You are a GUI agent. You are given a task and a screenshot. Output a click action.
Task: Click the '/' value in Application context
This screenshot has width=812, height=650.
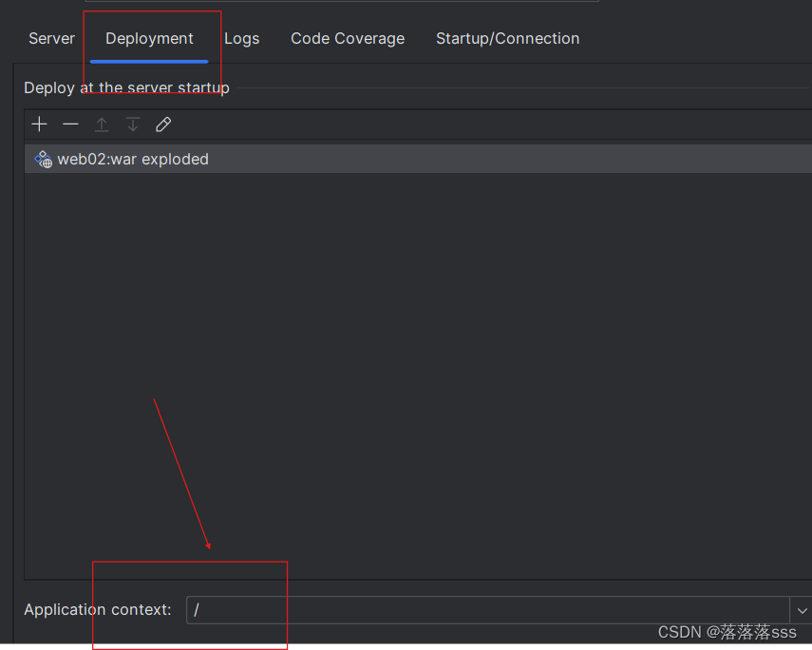[197, 609]
